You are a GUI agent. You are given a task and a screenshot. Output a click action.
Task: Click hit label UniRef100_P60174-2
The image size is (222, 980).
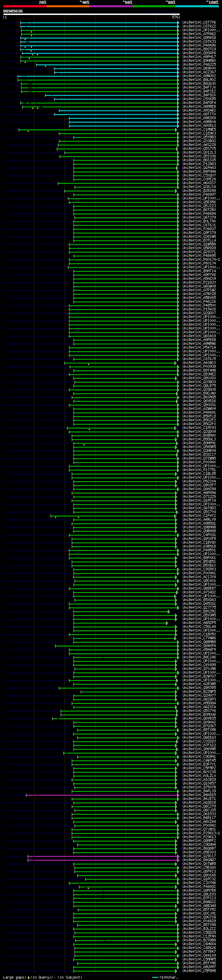tap(201, 259)
